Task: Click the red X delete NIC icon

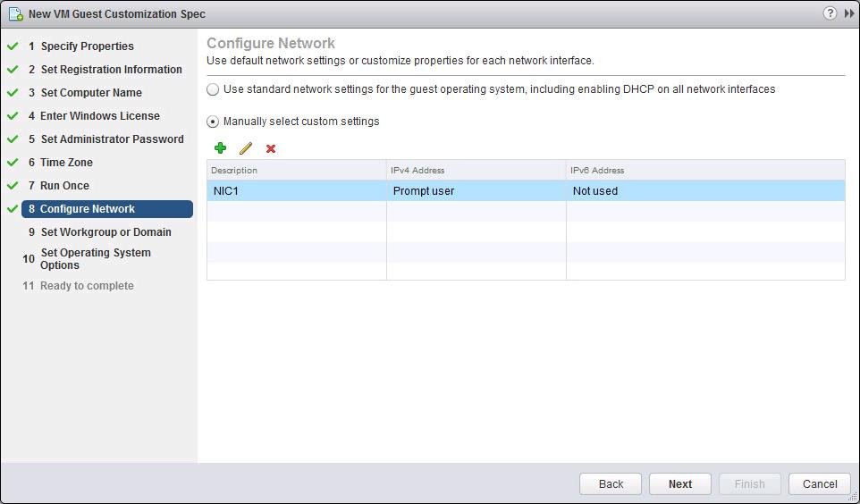Action: click(x=270, y=148)
